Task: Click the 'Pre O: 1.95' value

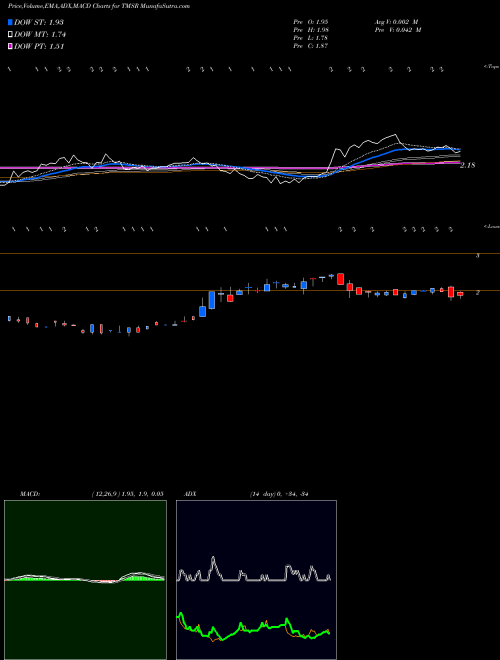Action: [311, 22]
